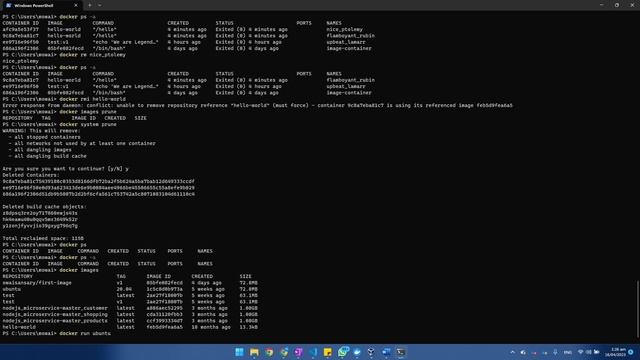Open WhatsApp from the taskbar
The image size is (640, 360).
click(x=343, y=352)
